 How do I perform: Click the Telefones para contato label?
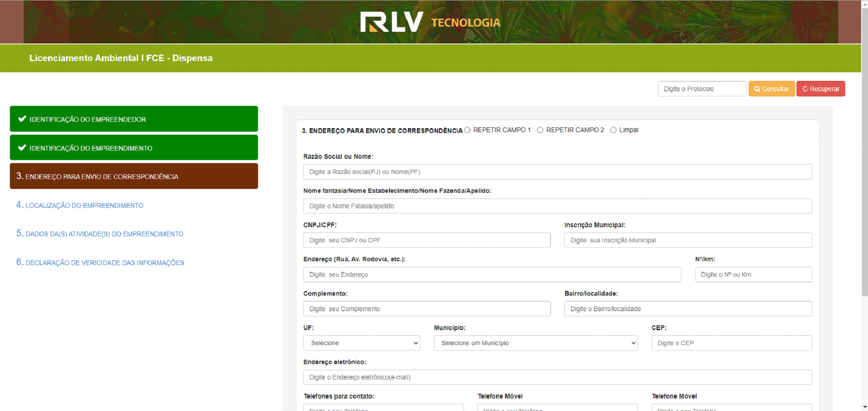point(339,396)
